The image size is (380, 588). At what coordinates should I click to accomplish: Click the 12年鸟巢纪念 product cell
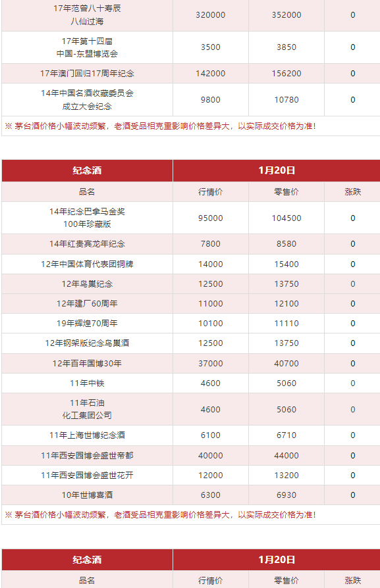point(87,284)
